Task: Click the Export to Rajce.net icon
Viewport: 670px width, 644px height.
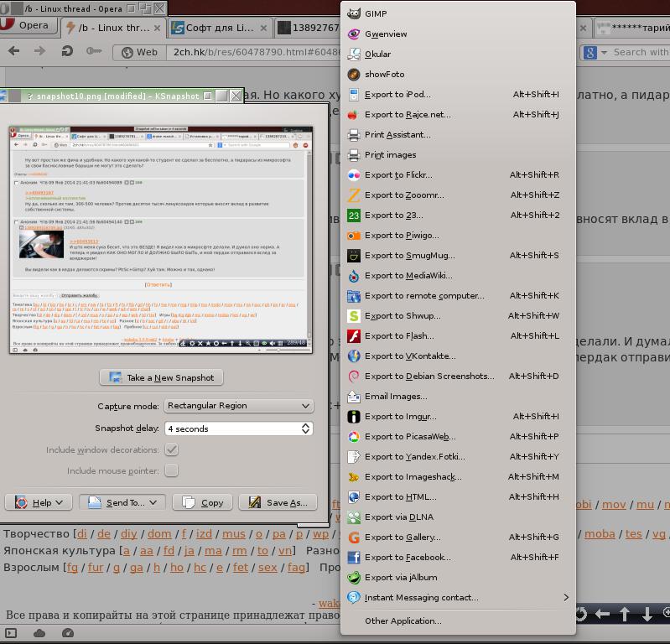Action: coord(354,115)
